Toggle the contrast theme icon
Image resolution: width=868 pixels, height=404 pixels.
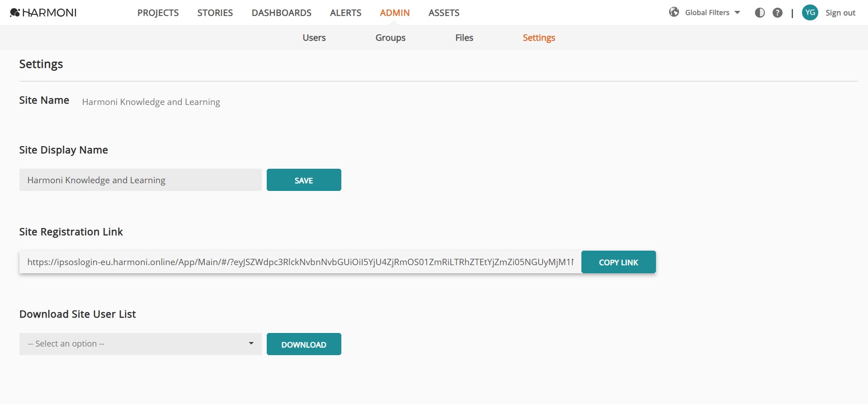pyautogui.click(x=760, y=13)
